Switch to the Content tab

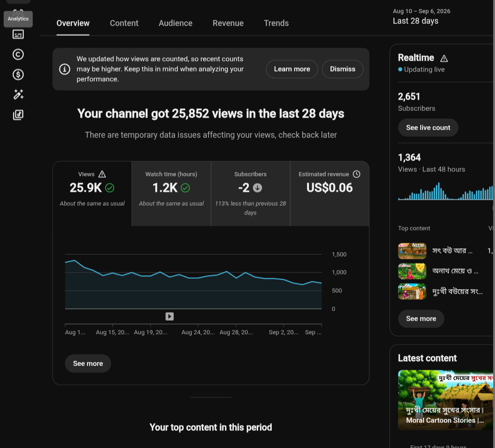pyautogui.click(x=124, y=23)
